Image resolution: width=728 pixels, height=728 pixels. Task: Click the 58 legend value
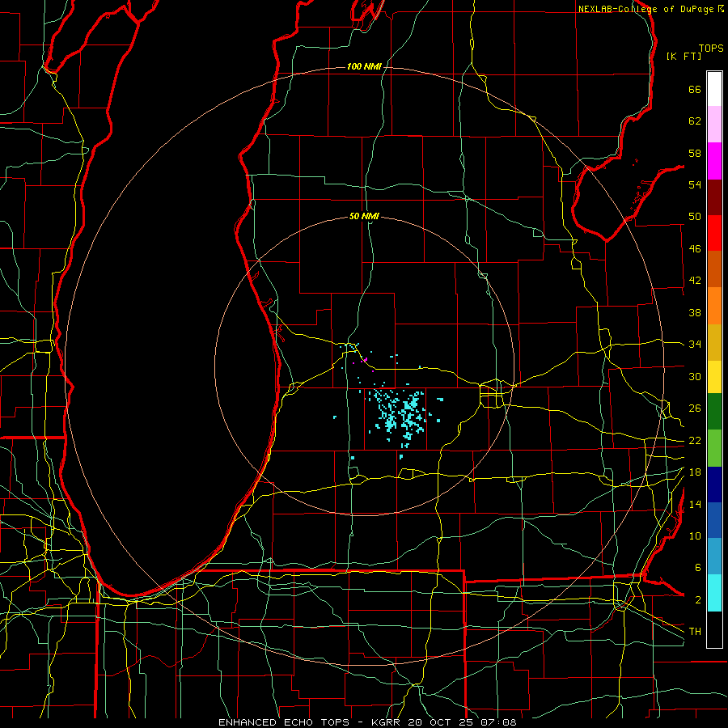click(695, 153)
